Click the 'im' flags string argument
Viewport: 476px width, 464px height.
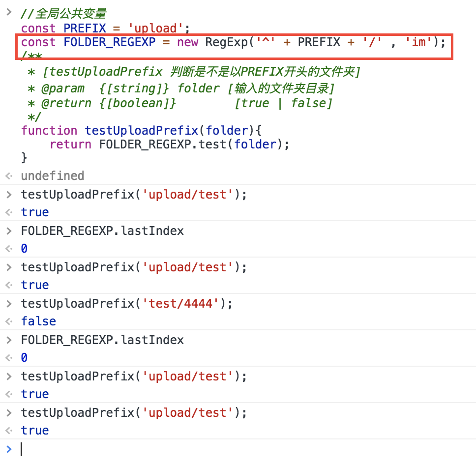coord(418,42)
